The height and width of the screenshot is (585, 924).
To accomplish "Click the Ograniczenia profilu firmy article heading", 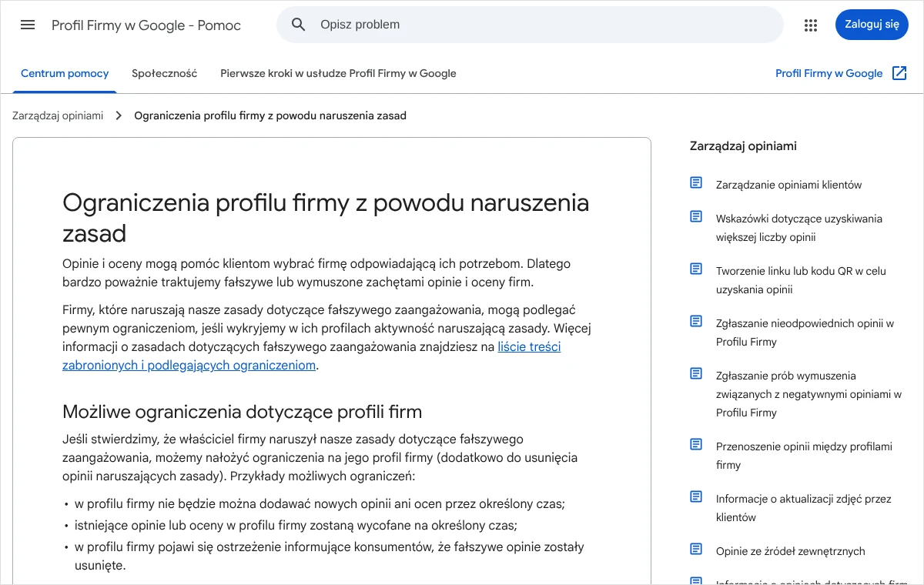I will point(326,217).
